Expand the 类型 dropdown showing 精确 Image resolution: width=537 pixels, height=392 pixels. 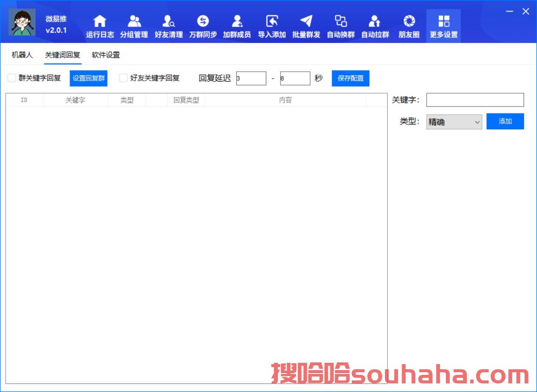tap(454, 122)
